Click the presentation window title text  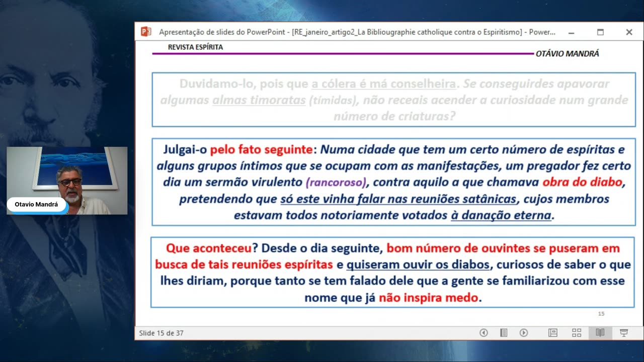pyautogui.click(x=357, y=32)
